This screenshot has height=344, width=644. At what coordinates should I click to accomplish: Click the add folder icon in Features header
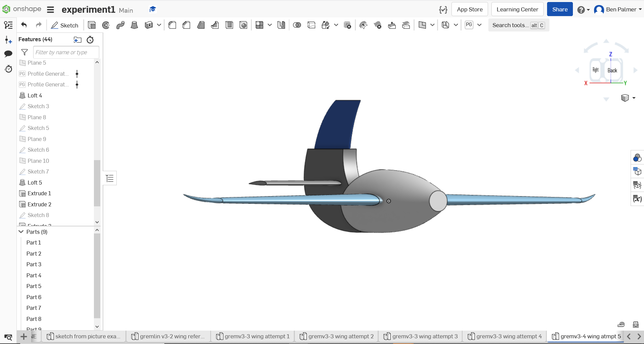tap(77, 40)
